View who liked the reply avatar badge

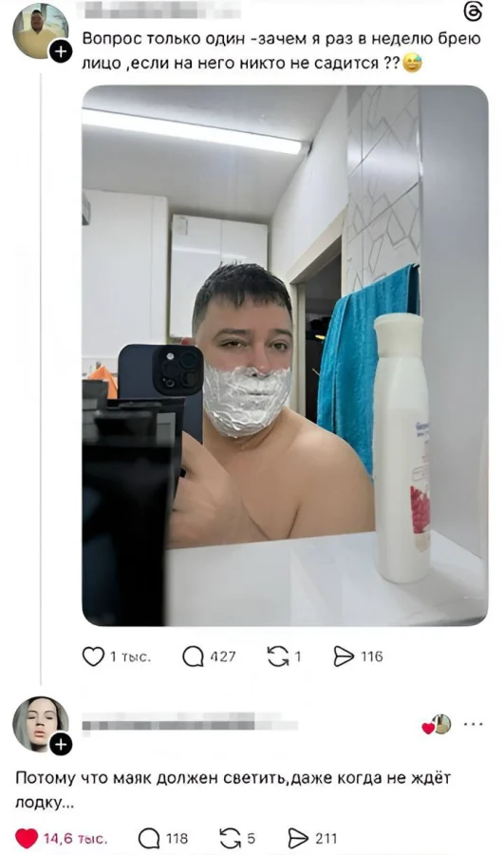click(x=437, y=725)
